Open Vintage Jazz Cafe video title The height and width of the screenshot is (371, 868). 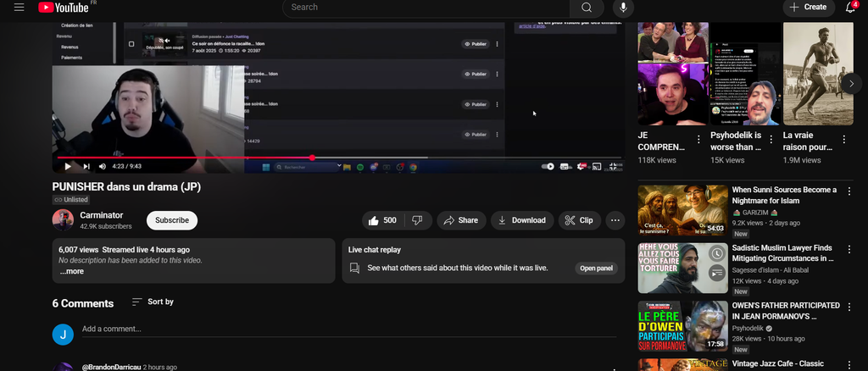click(x=778, y=364)
